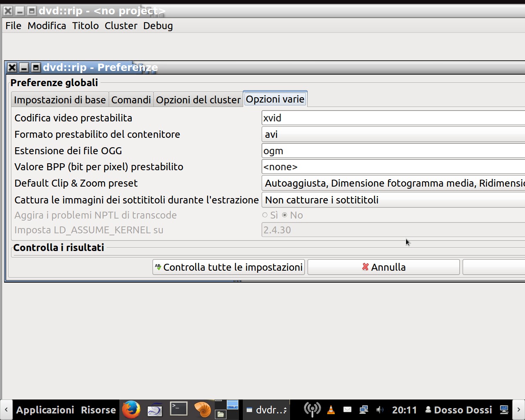Click the volume speaker tray icon
This screenshot has width=525, height=420.
click(x=380, y=409)
